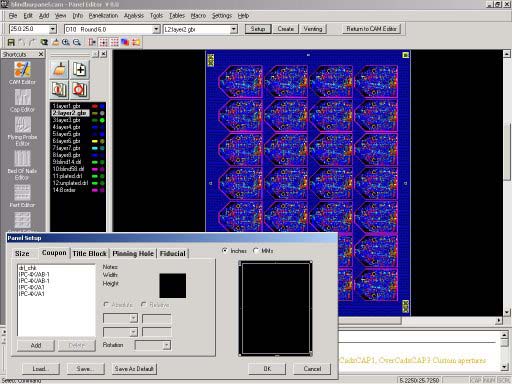512x384 pixels.
Task: Click the save disk toolbar icon
Action: tap(11, 42)
